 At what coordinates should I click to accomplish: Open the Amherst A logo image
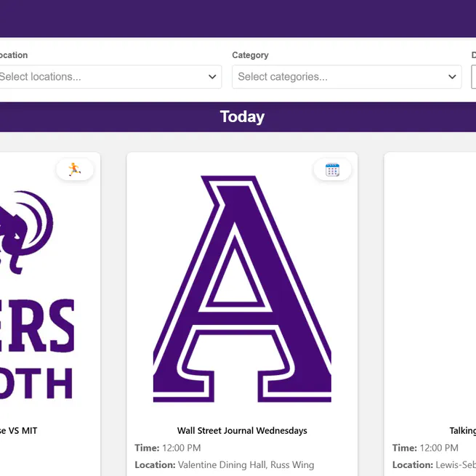click(242, 289)
